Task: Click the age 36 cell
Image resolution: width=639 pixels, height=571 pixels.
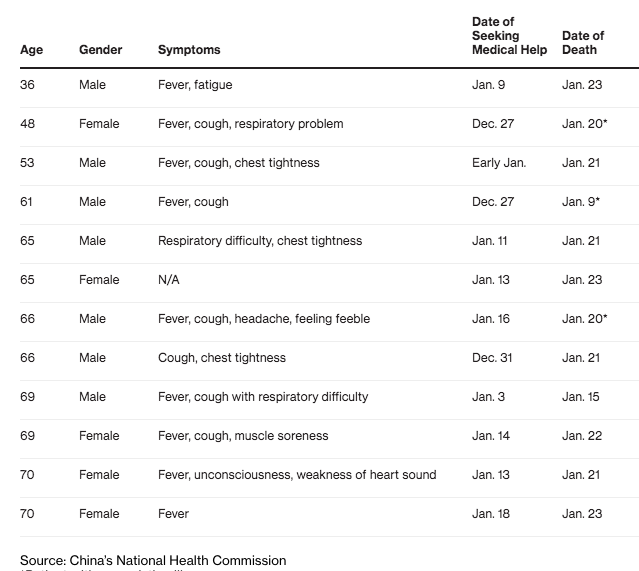Action: tap(27, 85)
